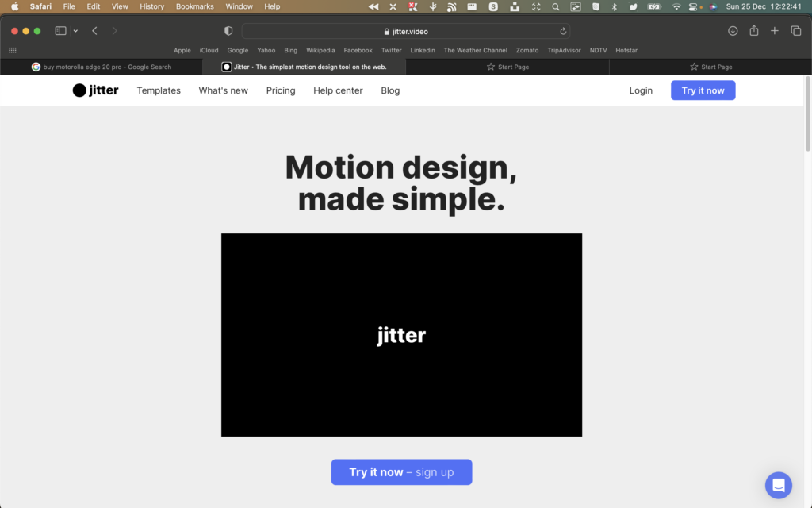This screenshot has height=508, width=812.
Task: Open the chat bubble in bottom corner
Action: pyautogui.click(x=778, y=485)
